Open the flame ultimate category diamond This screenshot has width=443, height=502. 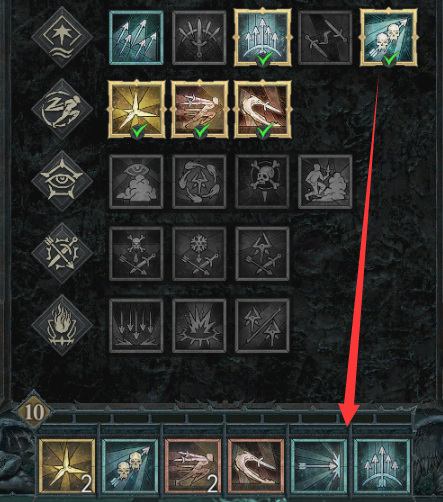point(62,325)
